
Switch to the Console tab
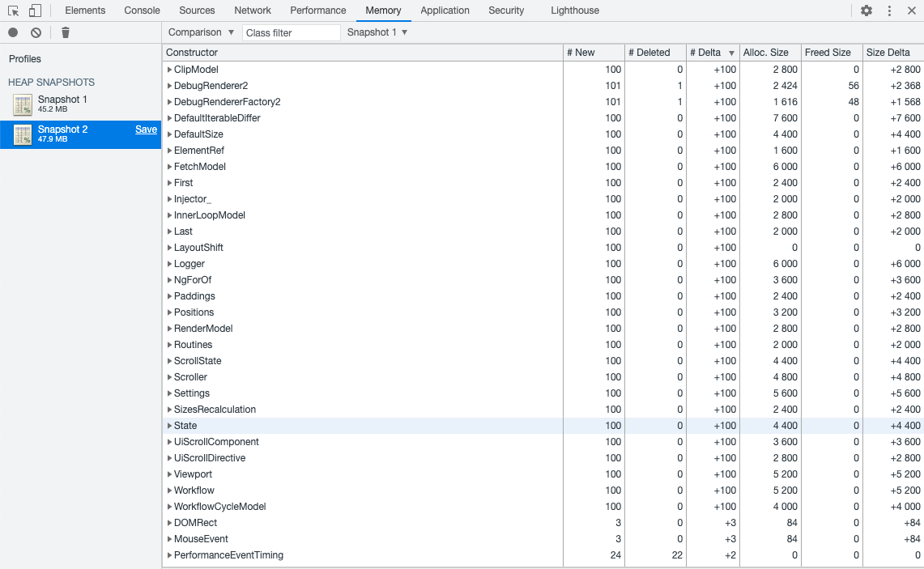[x=142, y=11]
